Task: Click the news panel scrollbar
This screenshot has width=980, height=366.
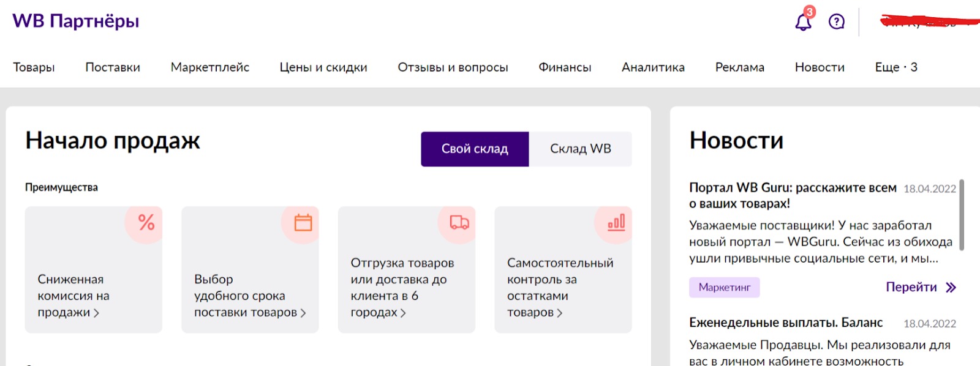Action: click(x=962, y=214)
